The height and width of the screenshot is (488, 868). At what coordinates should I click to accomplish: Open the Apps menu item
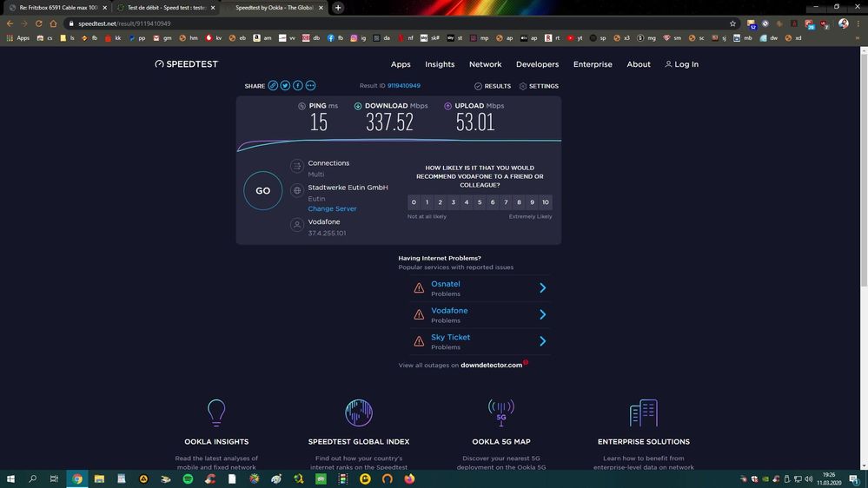click(401, 64)
